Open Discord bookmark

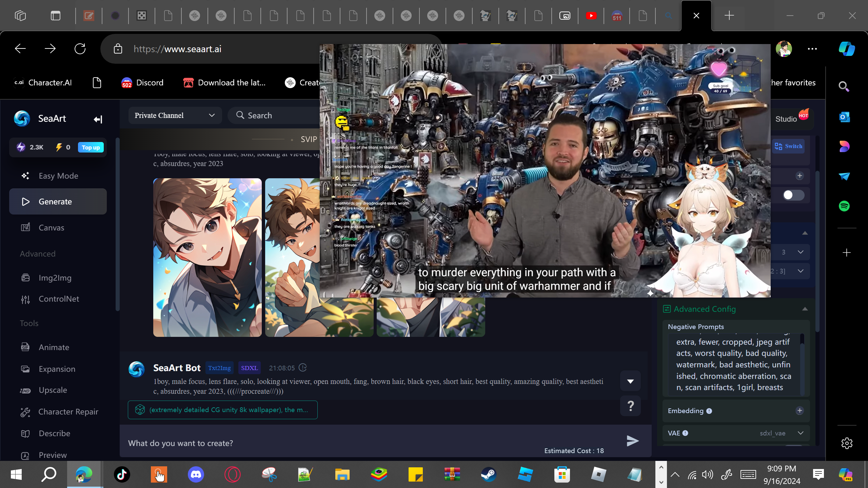click(x=142, y=83)
